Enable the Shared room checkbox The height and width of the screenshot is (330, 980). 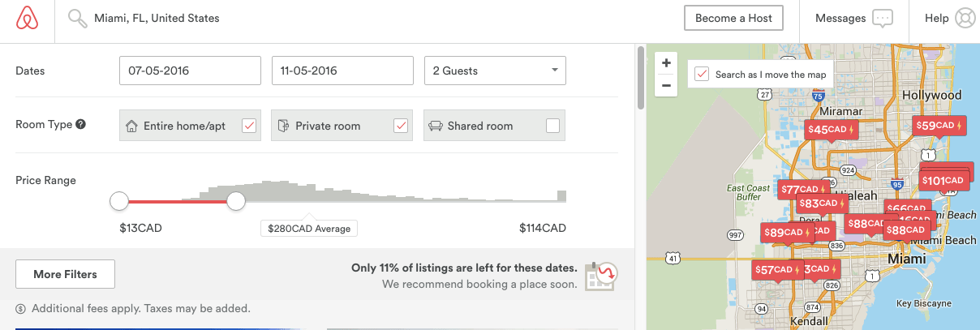tap(552, 126)
